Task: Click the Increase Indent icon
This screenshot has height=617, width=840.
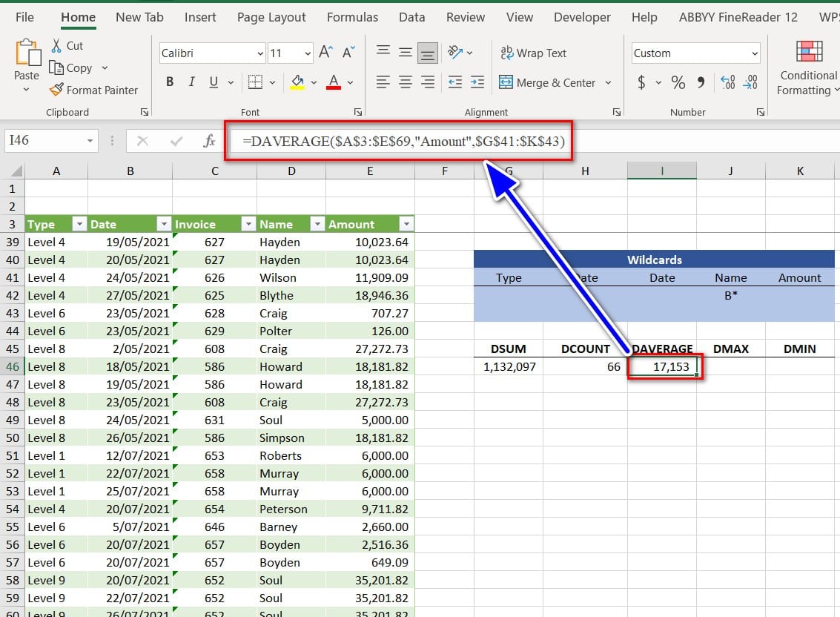Action: [477, 82]
